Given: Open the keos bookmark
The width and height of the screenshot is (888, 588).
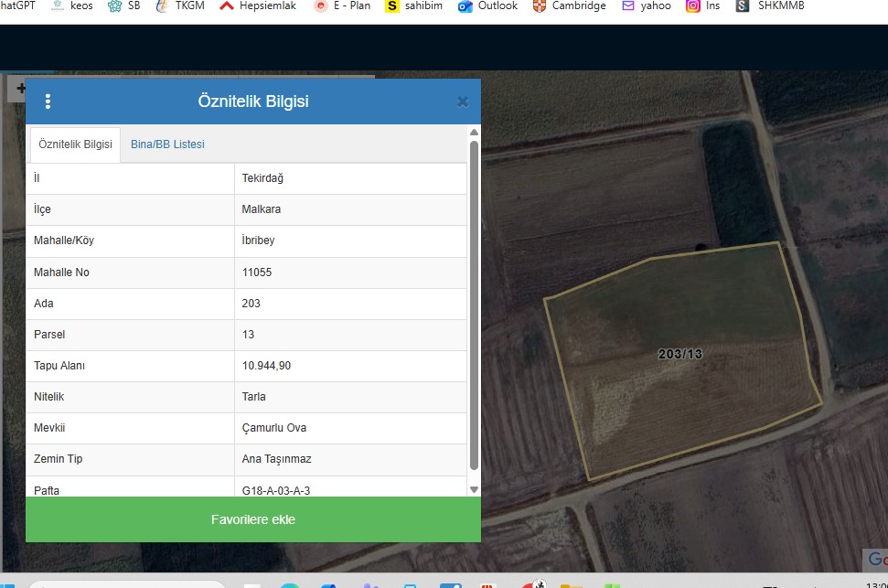Looking at the screenshot, I should tap(73, 5).
